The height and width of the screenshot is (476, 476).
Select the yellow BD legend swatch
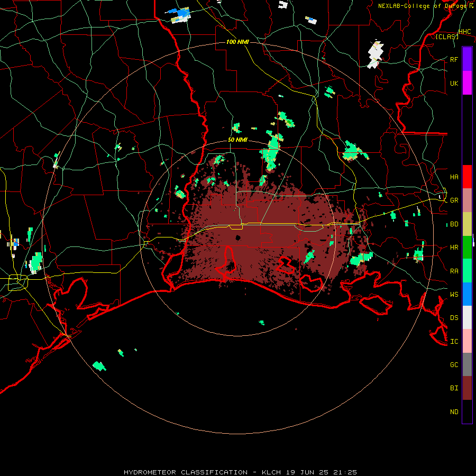coord(467,224)
